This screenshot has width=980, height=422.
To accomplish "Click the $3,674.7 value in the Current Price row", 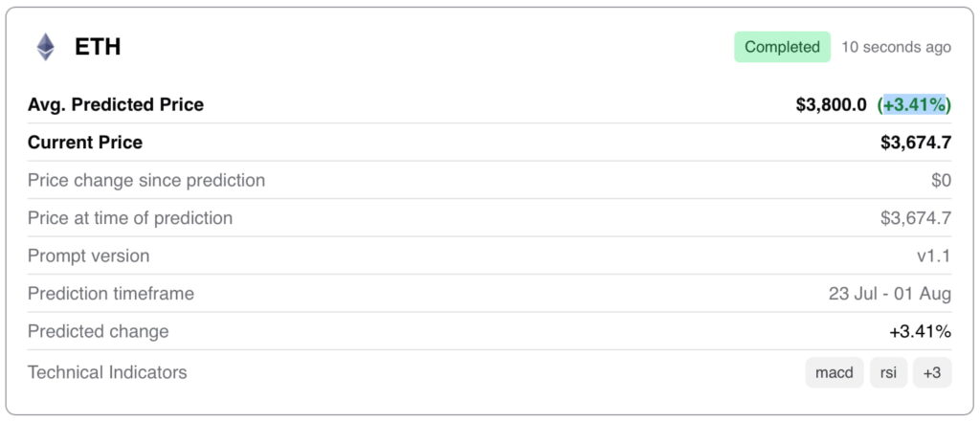I will click(x=916, y=143).
